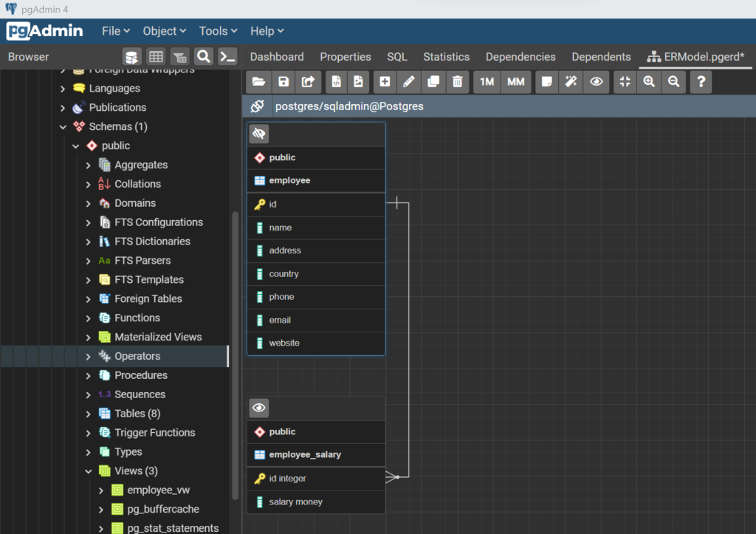Screen dimensions: 756x534
Task: Open the Tools menu
Action: click(218, 31)
